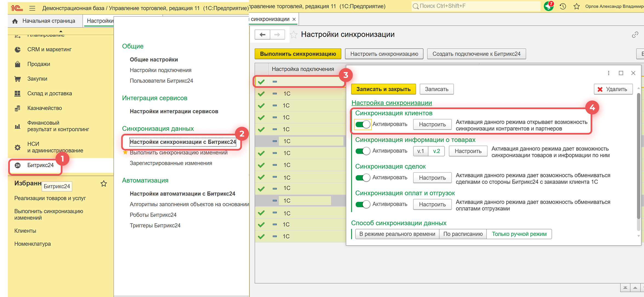Image resolution: width=644 pixels, height=297 pixels.
Task: Open Зарегистрированные изменения
Action: click(171, 163)
